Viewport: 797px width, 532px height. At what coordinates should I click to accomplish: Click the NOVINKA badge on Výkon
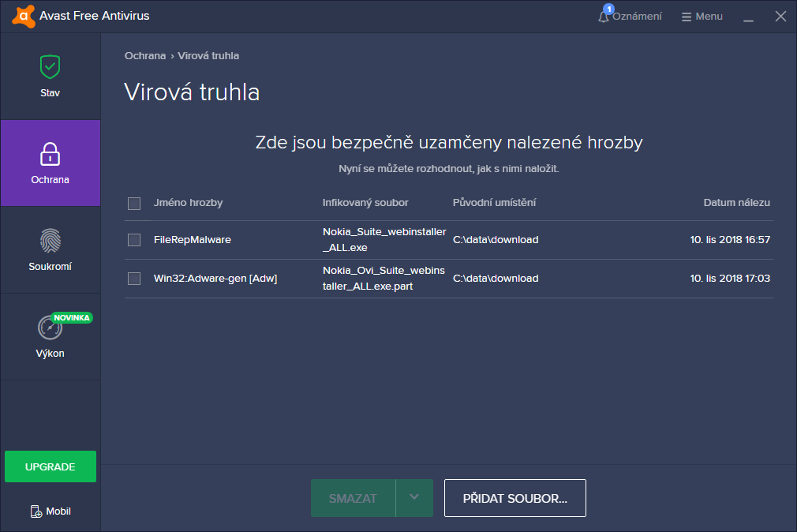72,318
